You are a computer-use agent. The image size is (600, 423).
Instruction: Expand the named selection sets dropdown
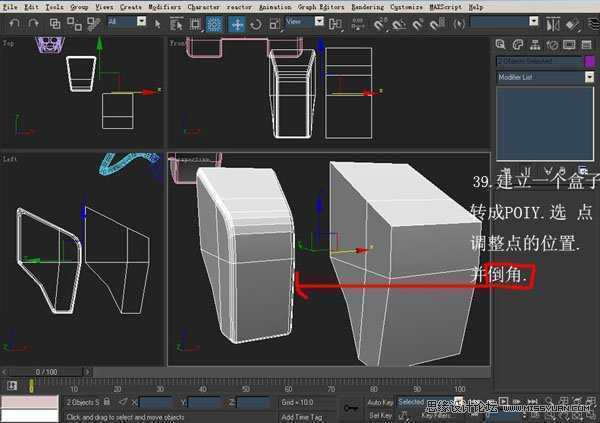tap(533, 21)
